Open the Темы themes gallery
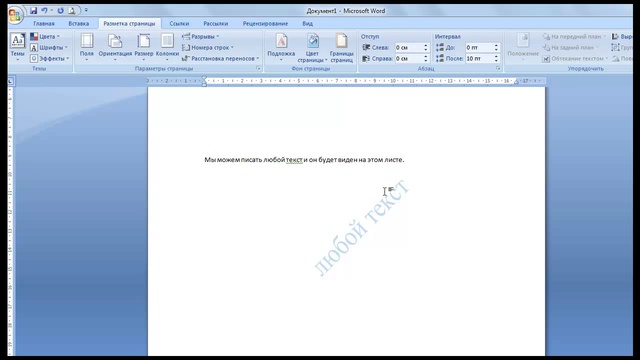 click(18, 48)
